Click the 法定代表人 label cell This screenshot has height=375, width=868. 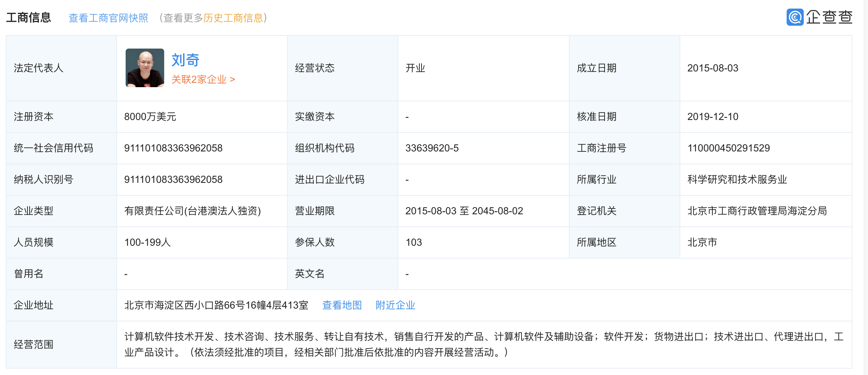click(61, 68)
